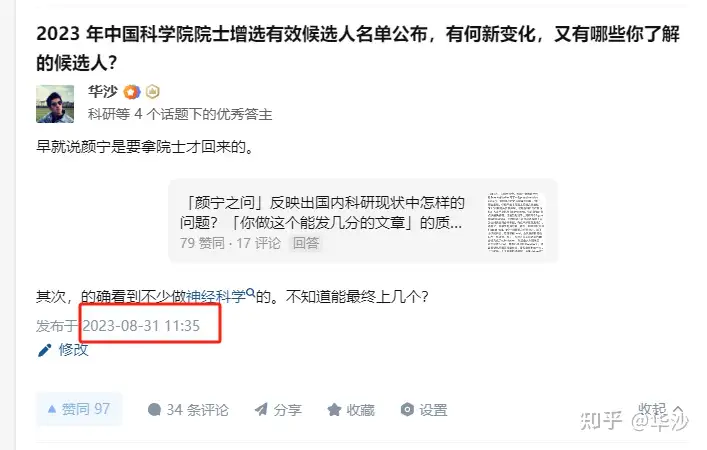The width and height of the screenshot is (707, 450).
Task: Click the publish timestamp 2023-08-31 11:35
Action: 141,326
